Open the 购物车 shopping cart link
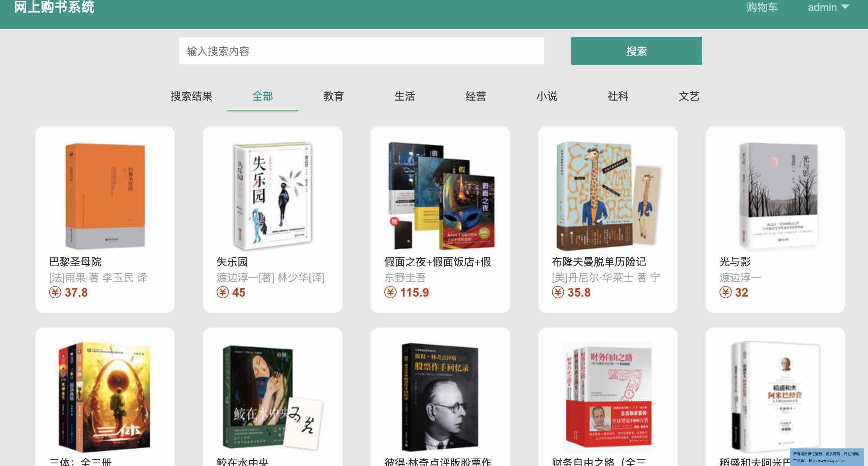 (x=762, y=7)
